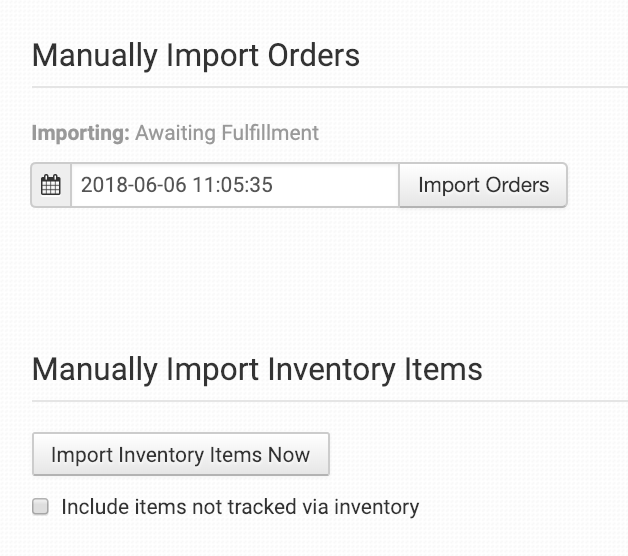628x556 pixels.
Task: Click Import Inventory Items Now button
Action: pyautogui.click(x=181, y=455)
